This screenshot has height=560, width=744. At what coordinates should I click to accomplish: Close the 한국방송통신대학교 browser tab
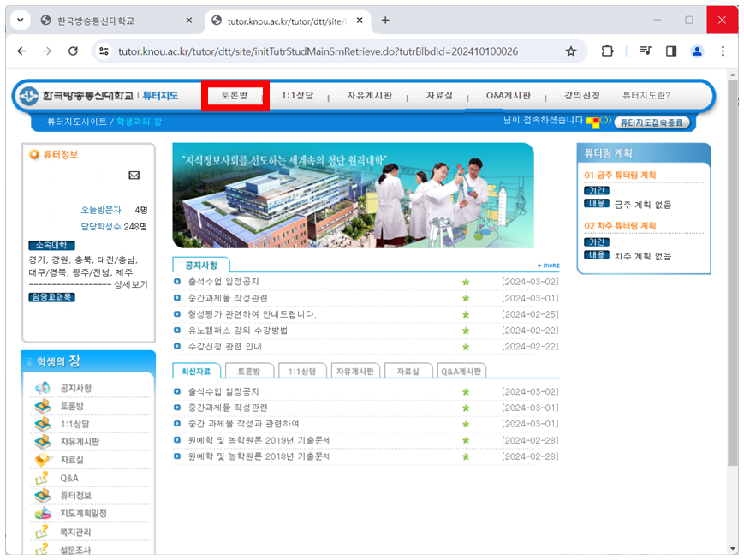tap(189, 21)
